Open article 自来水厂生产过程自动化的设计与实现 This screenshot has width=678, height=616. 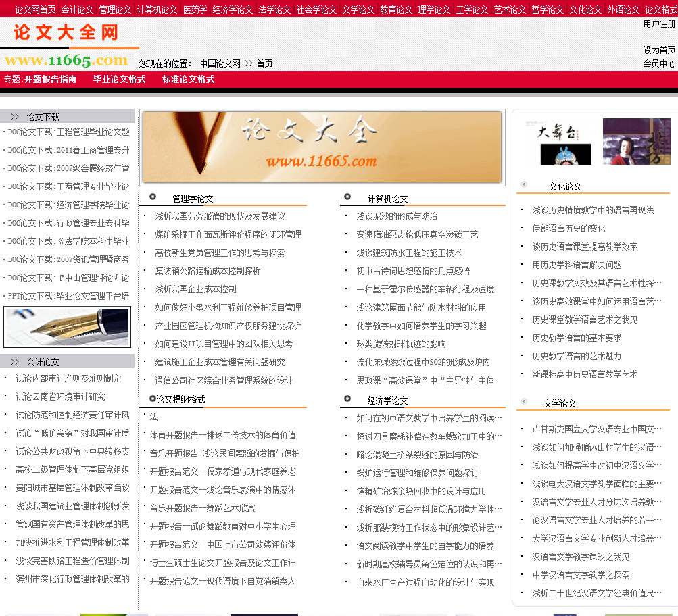click(425, 583)
